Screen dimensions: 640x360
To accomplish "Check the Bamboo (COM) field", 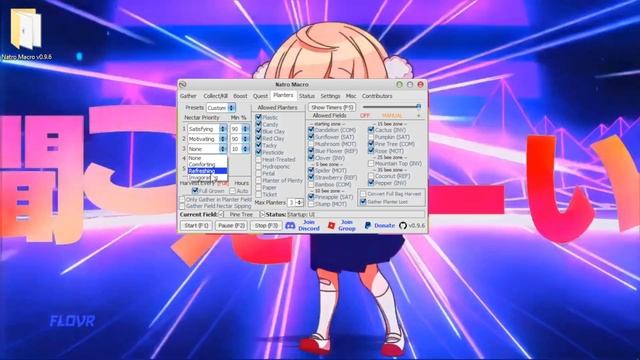I will tap(311, 184).
